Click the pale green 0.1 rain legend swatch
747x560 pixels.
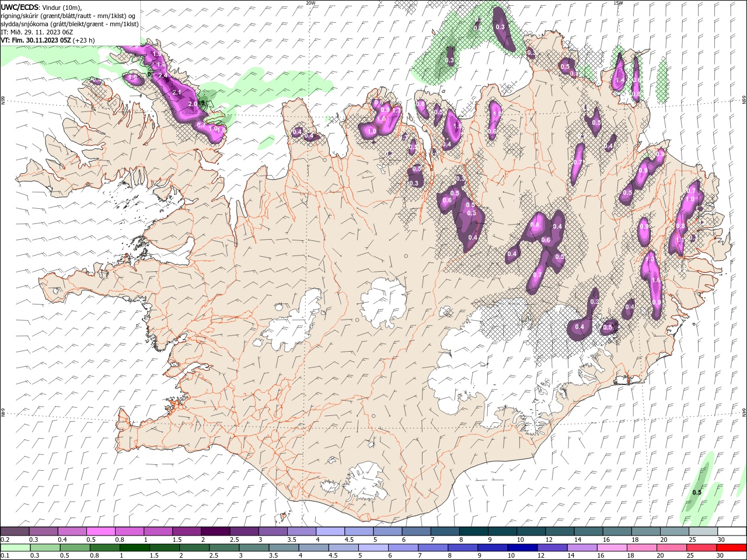15,548
